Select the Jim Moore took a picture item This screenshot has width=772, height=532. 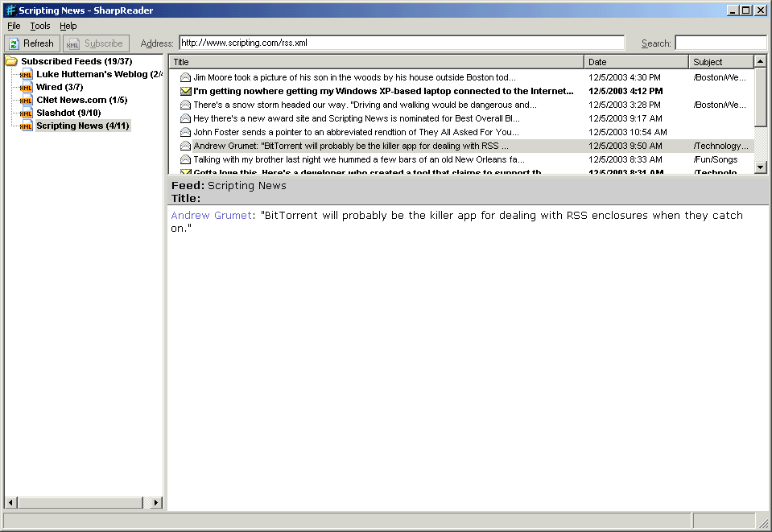click(x=354, y=77)
